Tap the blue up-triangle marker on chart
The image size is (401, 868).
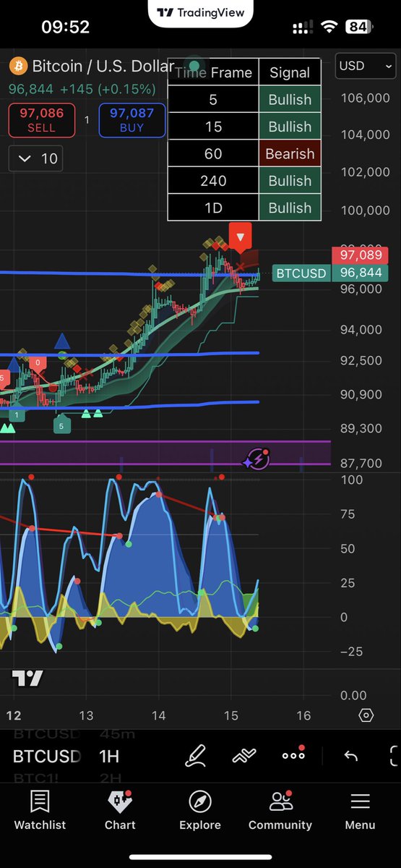[x=62, y=341]
